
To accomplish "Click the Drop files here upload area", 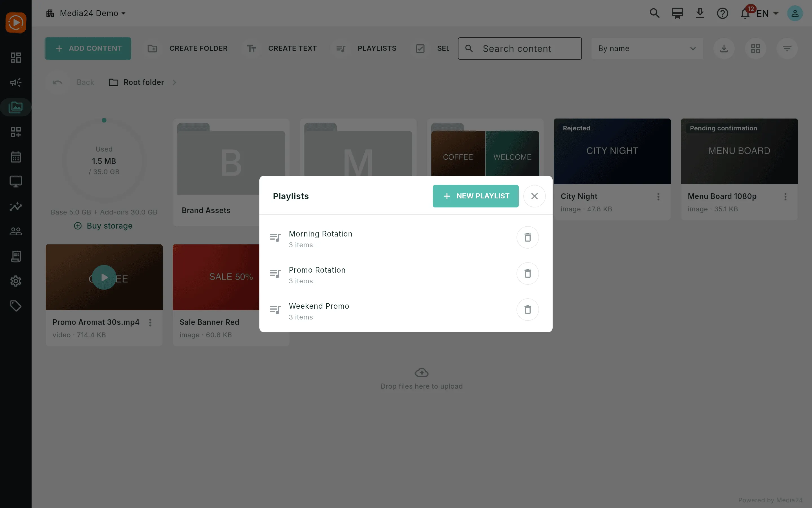I will coord(422,379).
